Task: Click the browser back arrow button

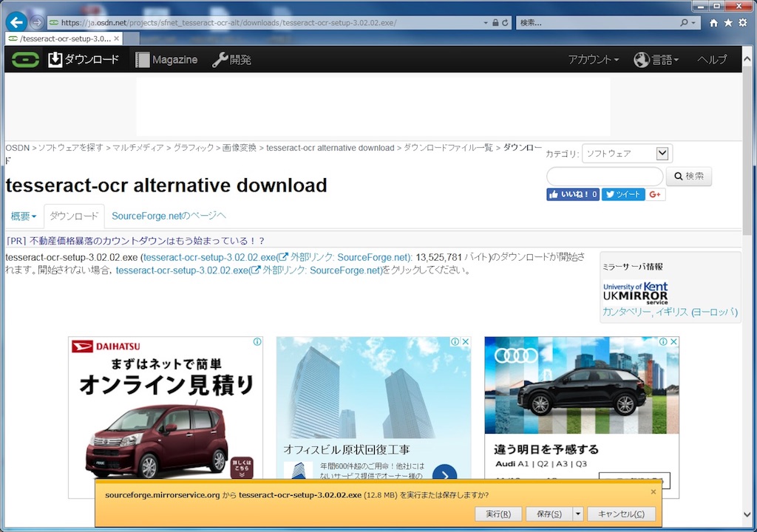Action: point(16,22)
